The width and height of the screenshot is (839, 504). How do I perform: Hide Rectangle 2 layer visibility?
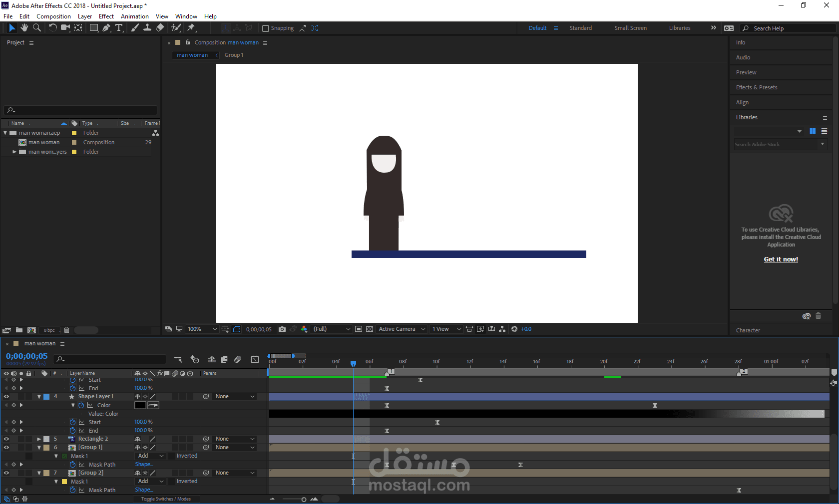pyautogui.click(x=6, y=439)
